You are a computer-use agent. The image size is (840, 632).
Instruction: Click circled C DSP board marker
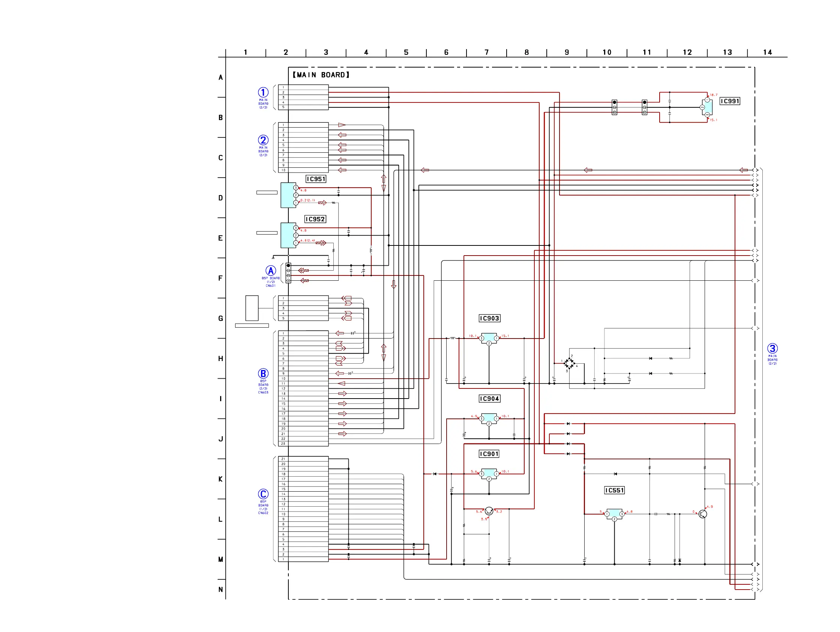coord(263,494)
